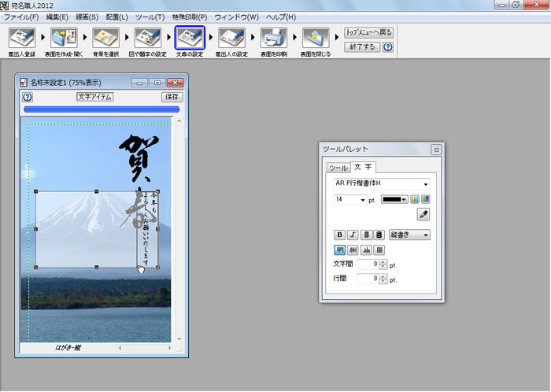Pick color with the eyedropper tool

(423, 214)
